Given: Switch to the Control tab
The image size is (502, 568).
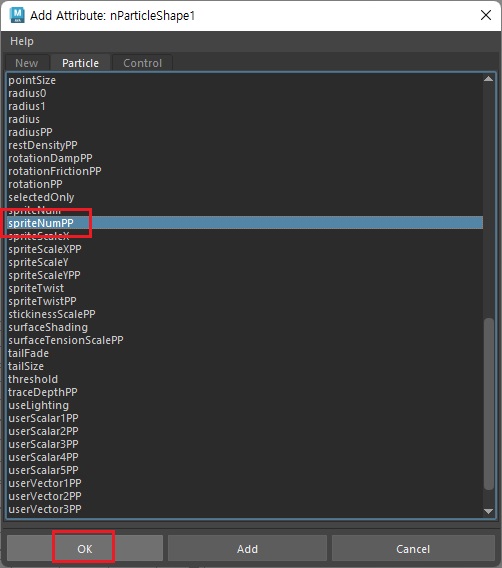Looking at the screenshot, I should pyautogui.click(x=142, y=63).
